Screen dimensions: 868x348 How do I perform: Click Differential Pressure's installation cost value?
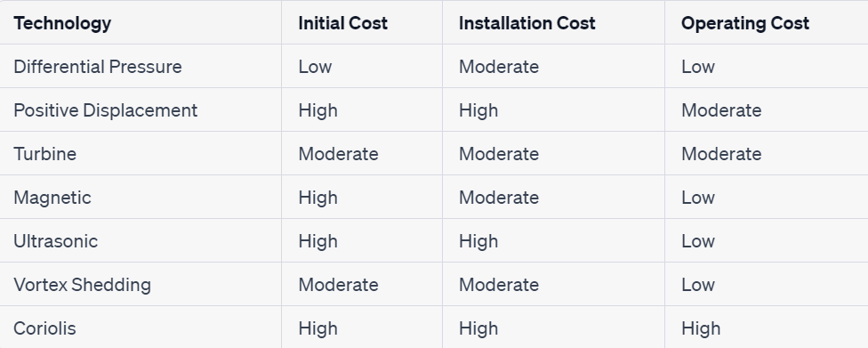[x=499, y=67]
